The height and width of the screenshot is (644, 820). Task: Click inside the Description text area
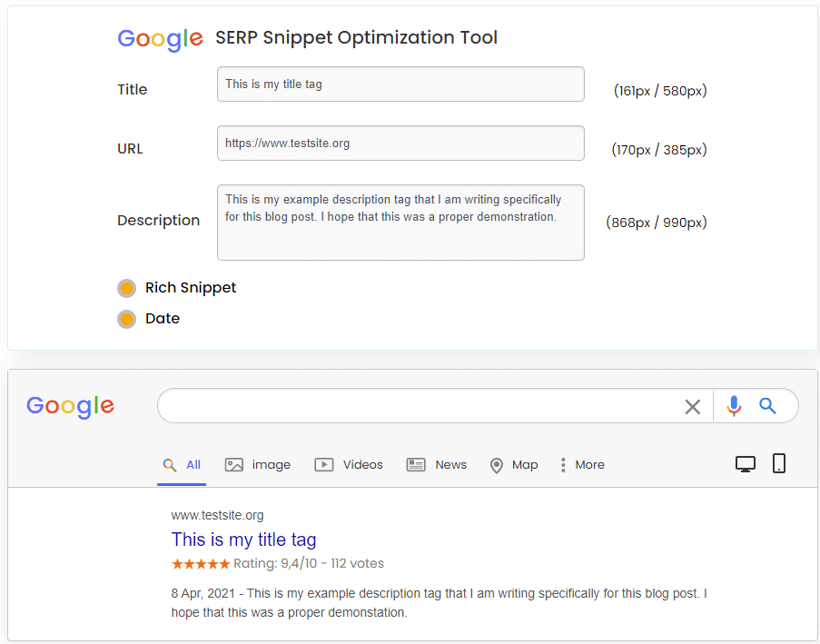(400, 222)
